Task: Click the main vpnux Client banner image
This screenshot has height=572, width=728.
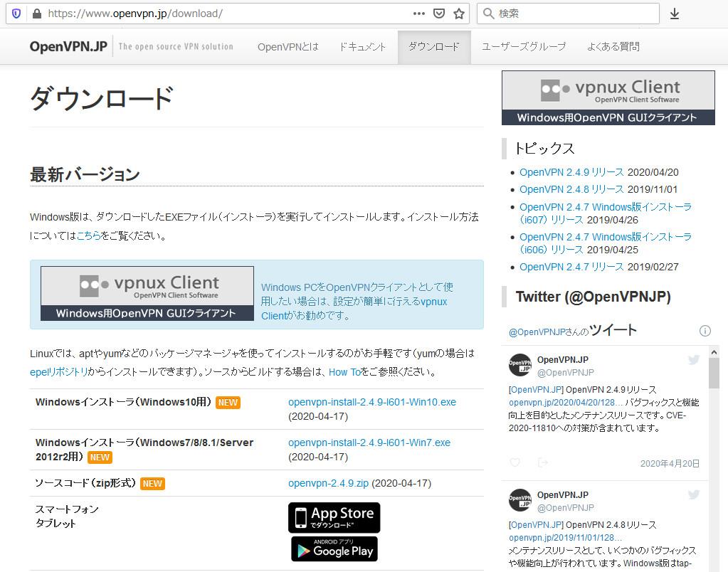Action: tap(147, 293)
